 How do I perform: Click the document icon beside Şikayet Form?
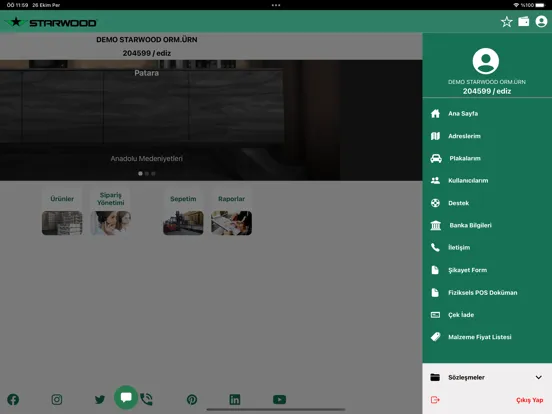tap(435, 270)
